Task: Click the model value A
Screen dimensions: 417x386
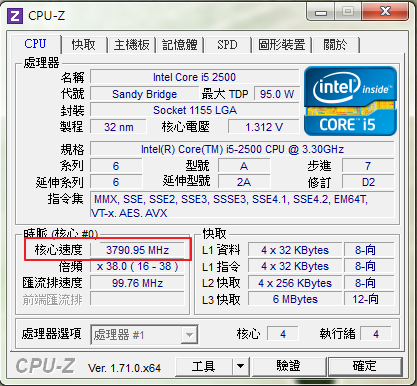Action: click(244, 166)
